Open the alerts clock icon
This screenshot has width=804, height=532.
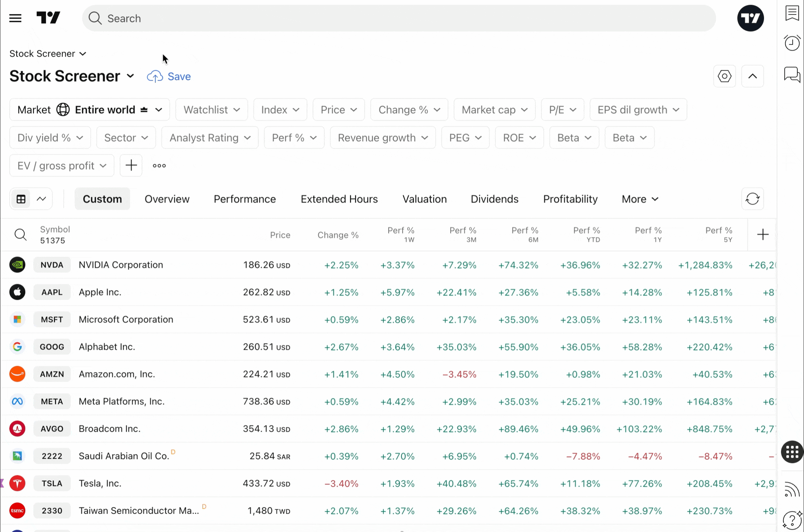[x=792, y=43]
